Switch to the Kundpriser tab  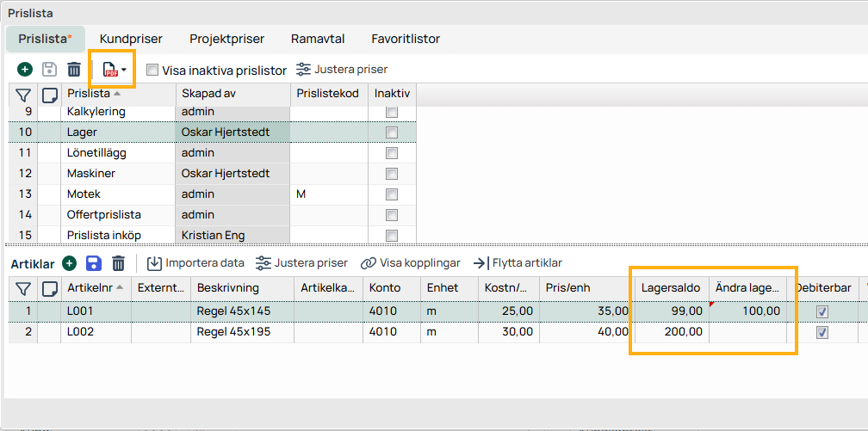pyautogui.click(x=131, y=39)
